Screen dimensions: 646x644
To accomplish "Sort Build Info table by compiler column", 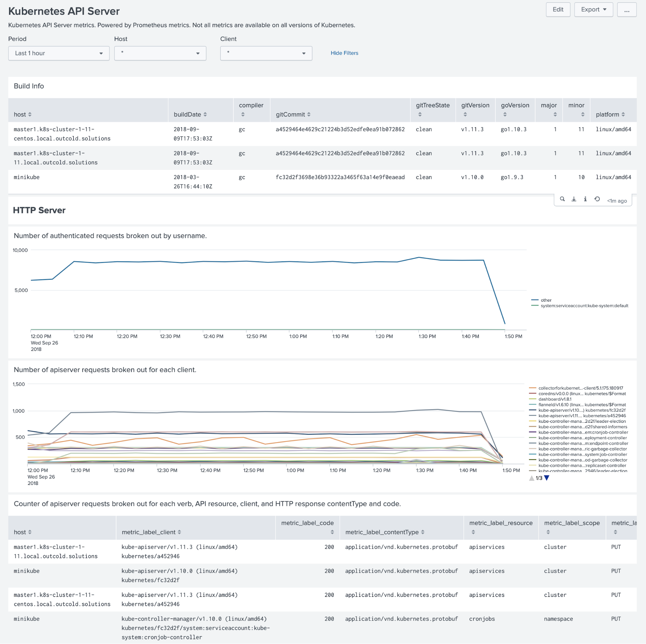I will click(251, 110).
